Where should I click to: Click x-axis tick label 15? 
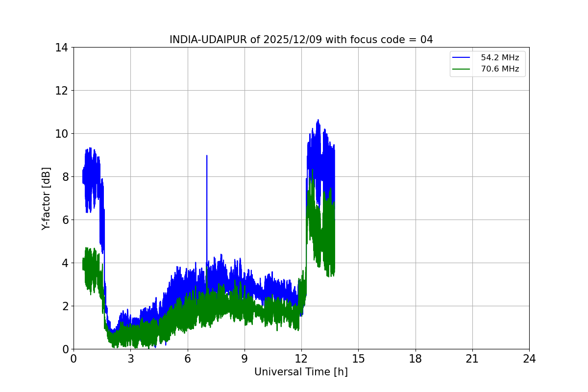point(358,359)
